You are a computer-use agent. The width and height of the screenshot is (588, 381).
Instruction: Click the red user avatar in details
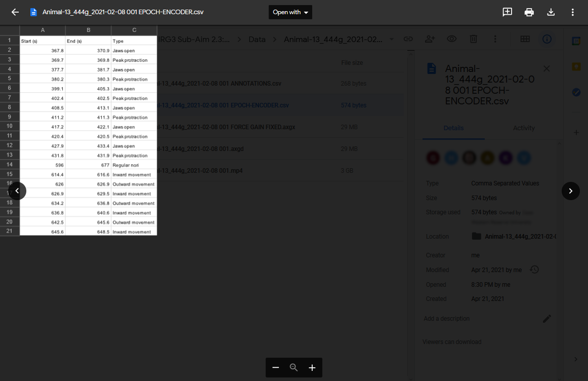pyautogui.click(x=433, y=158)
